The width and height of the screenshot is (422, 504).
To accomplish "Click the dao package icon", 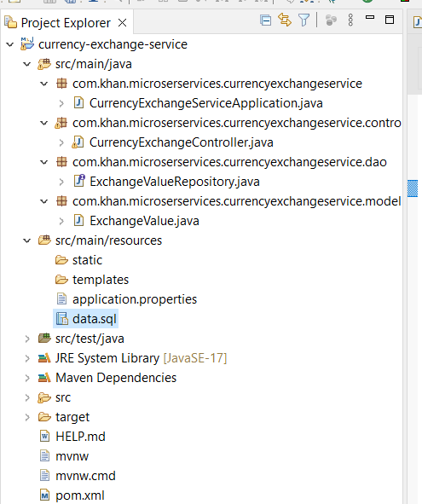I will coord(61,162).
